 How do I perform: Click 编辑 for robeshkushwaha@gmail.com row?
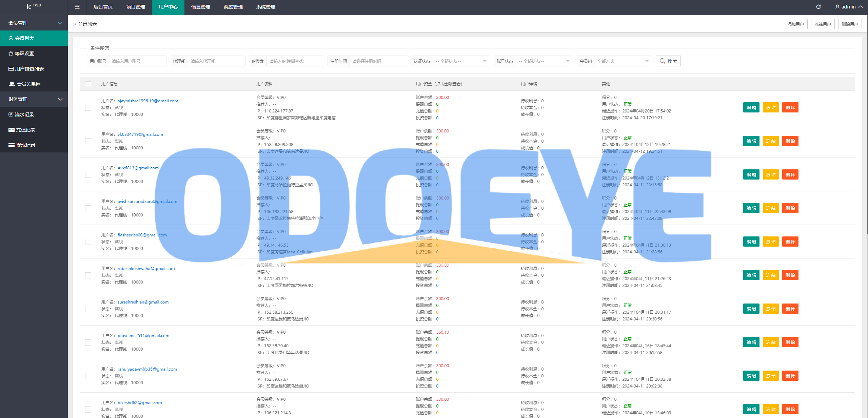click(x=751, y=275)
